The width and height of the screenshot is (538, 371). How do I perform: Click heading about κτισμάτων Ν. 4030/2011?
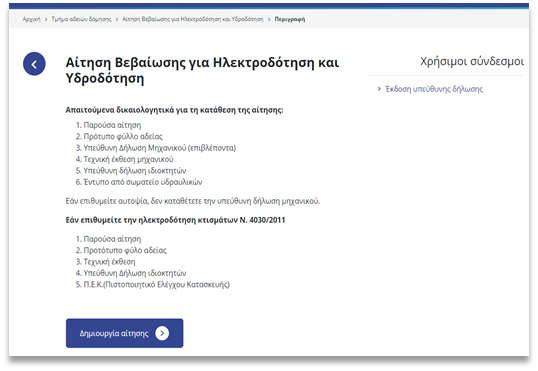pos(175,220)
